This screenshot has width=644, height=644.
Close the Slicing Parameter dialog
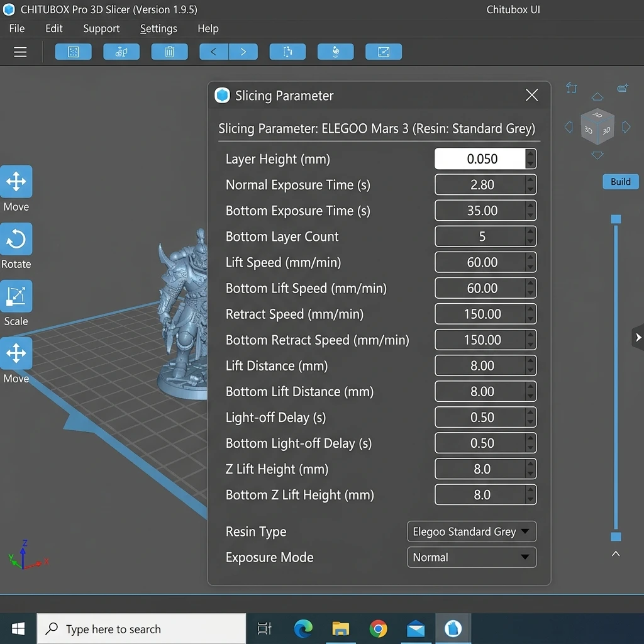(531, 95)
